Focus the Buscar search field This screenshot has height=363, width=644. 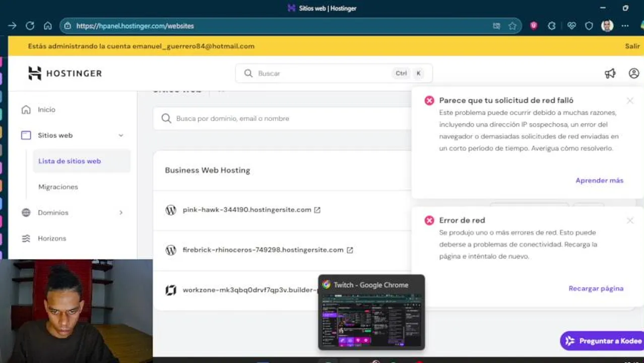click(334, 73)
